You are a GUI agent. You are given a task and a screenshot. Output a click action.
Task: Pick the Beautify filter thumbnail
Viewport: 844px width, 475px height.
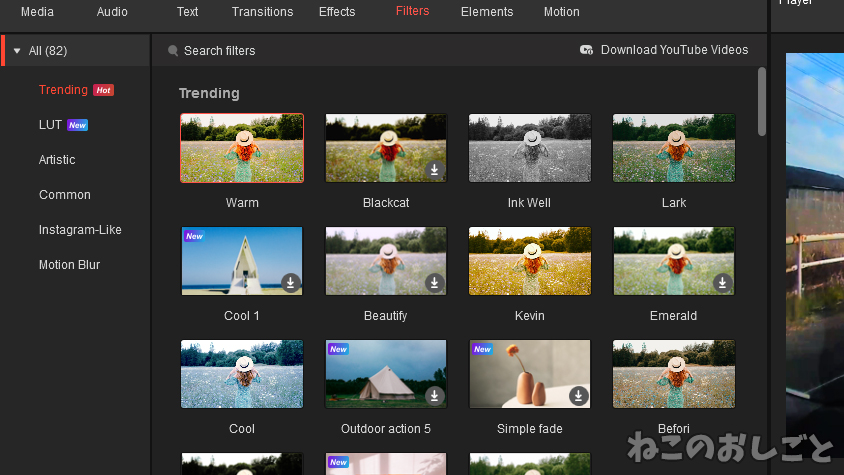(386, 261)
